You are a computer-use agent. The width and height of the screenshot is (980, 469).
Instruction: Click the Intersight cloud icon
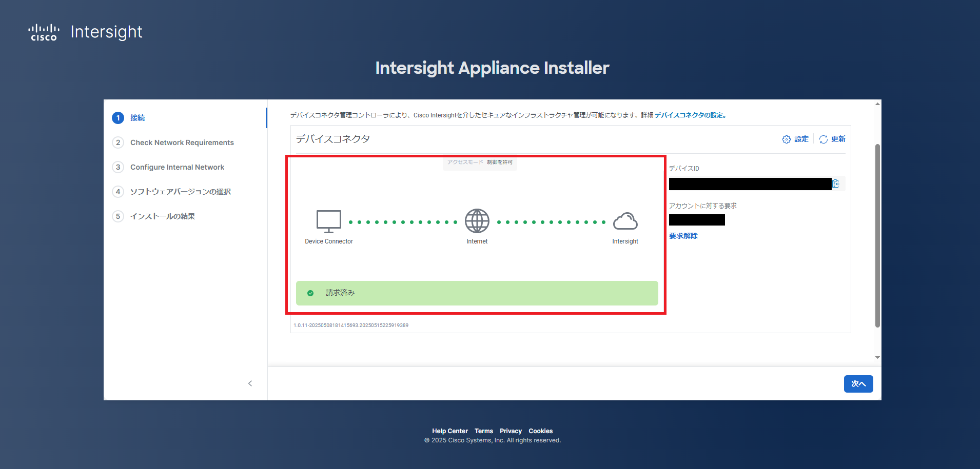point(625,221)
